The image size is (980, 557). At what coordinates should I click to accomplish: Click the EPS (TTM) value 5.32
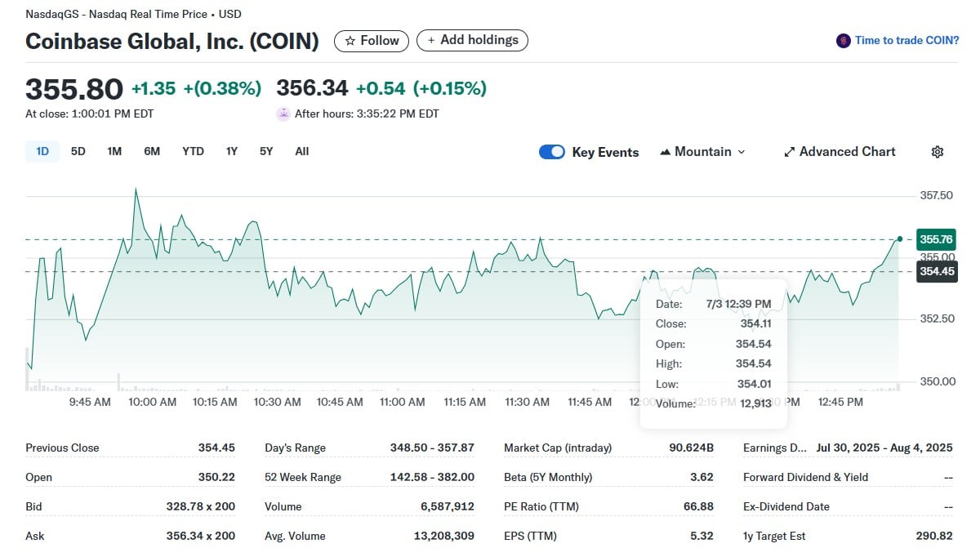click(x=702, y=536)
